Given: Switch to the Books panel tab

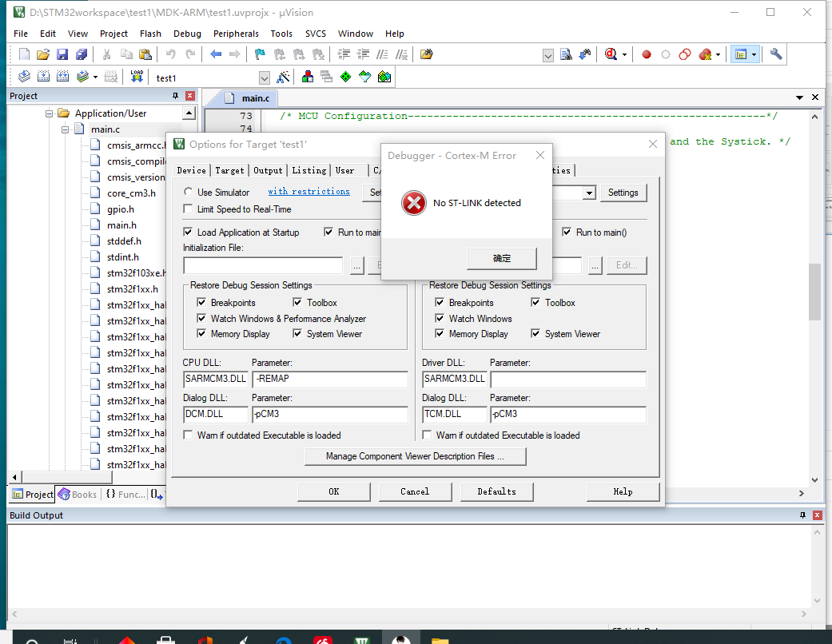Looking at the screenshot, I should coord(78,494).
